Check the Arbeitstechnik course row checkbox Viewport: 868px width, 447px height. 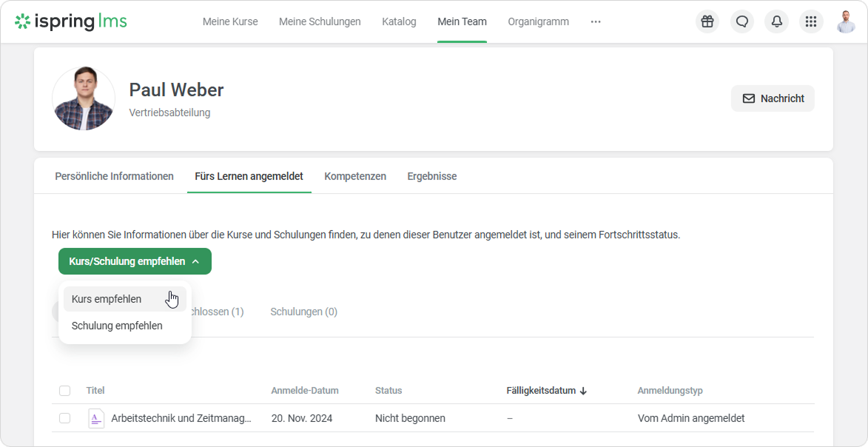(65, 418)
